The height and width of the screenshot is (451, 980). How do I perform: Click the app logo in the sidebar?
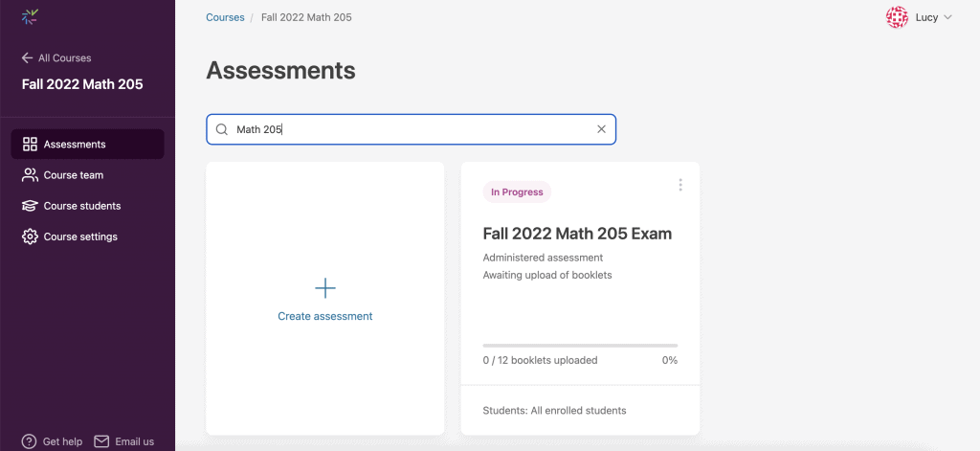coord(30,16)
